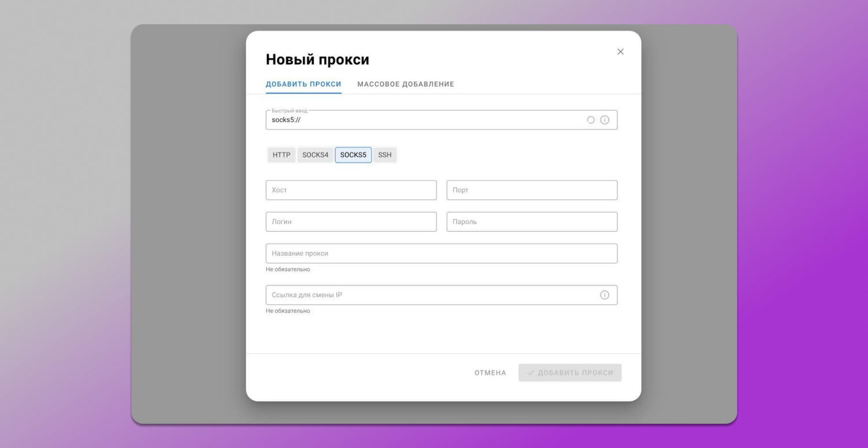
Task: Switch to the Массовое добавление tab
Action: 406,84
